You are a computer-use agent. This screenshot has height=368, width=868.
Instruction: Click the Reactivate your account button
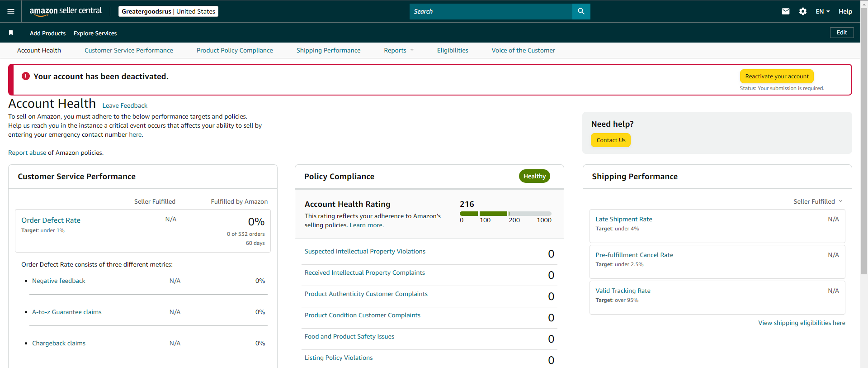(x=777, y=76)
